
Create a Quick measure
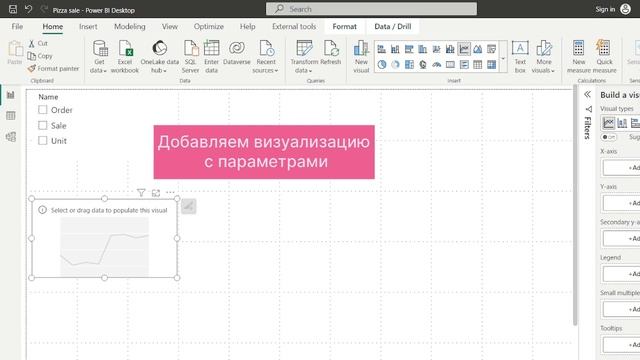pyautogui.click(x=604, y=57)
